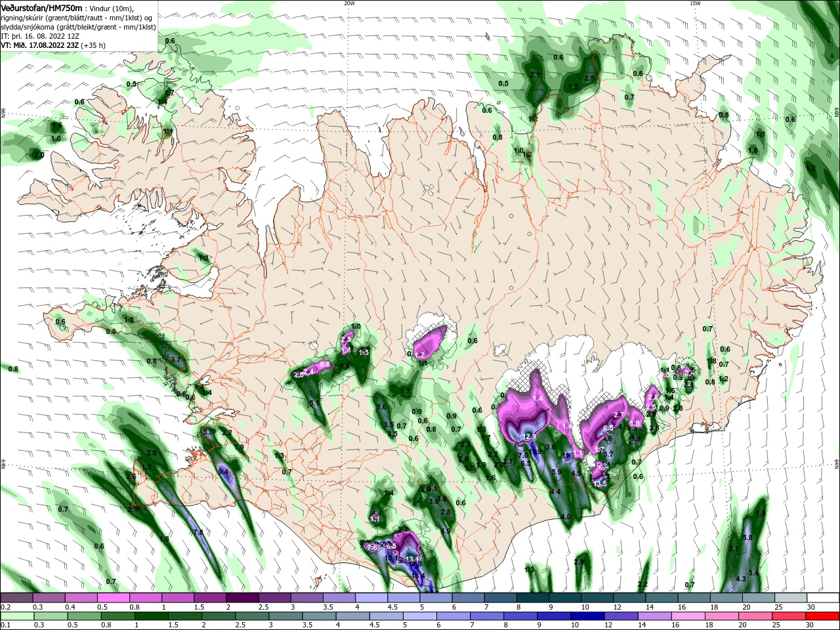
Task: Click the dark navy swatch beside 10 on rain scale
Action: coord(587,616)
